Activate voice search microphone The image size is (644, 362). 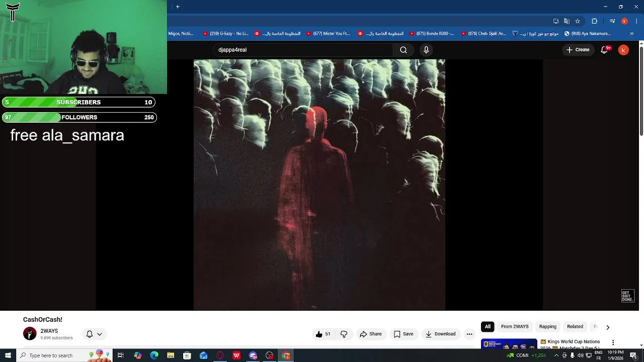pyautogui.click(x=426, y=50)
